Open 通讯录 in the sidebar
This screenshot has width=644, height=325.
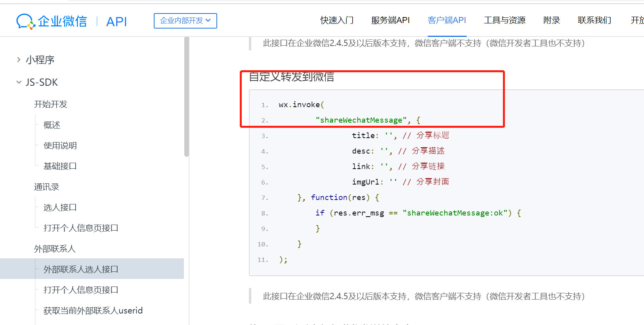click(x=46, y=187)
